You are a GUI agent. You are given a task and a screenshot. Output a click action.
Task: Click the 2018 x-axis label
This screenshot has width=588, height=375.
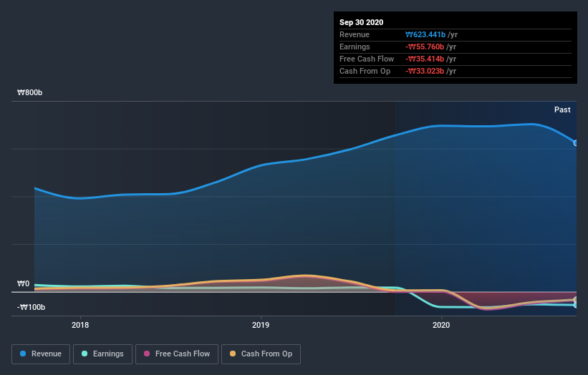[x=80, y=325]
